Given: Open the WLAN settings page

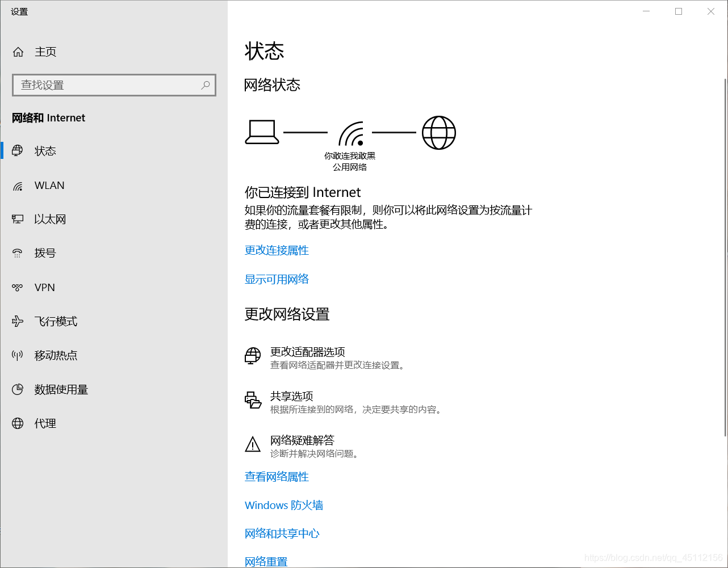Looking at the screenshot, I should pos(114,186).
